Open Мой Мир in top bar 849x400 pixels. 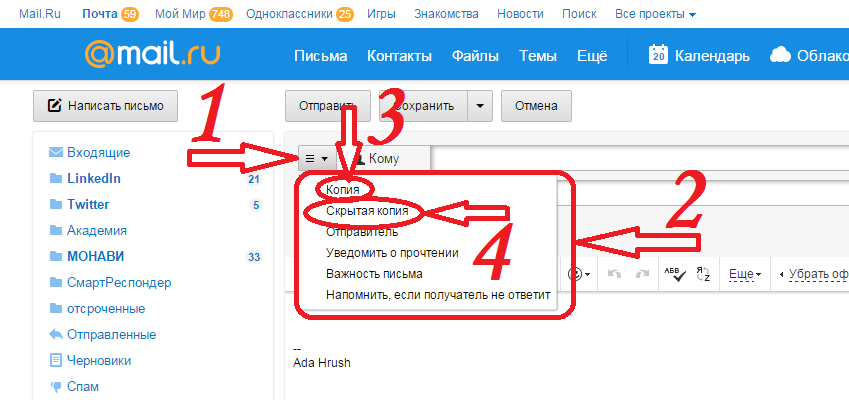(180, 14)
